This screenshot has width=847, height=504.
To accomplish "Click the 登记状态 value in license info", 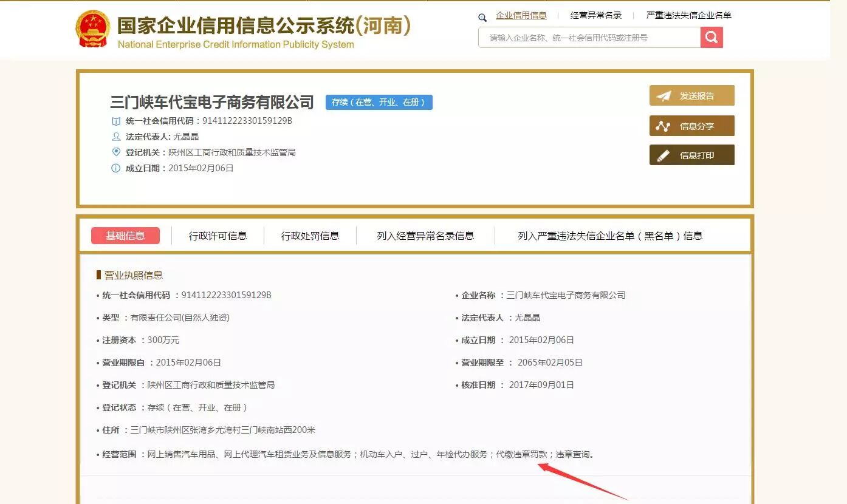I will click(197, 407).
